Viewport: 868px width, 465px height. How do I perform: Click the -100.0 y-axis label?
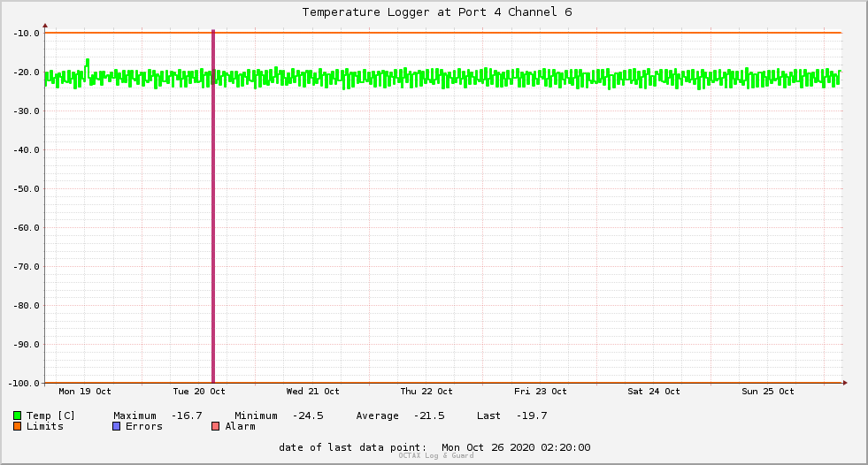coord(24,383)
